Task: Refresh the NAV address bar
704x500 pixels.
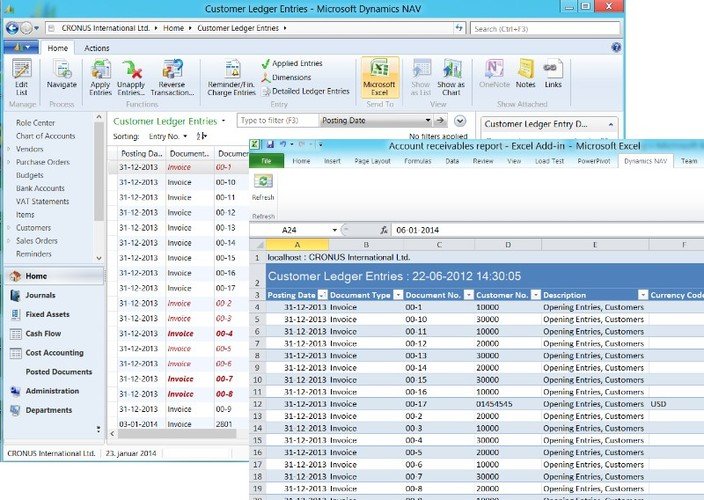Action: point(459,28)
